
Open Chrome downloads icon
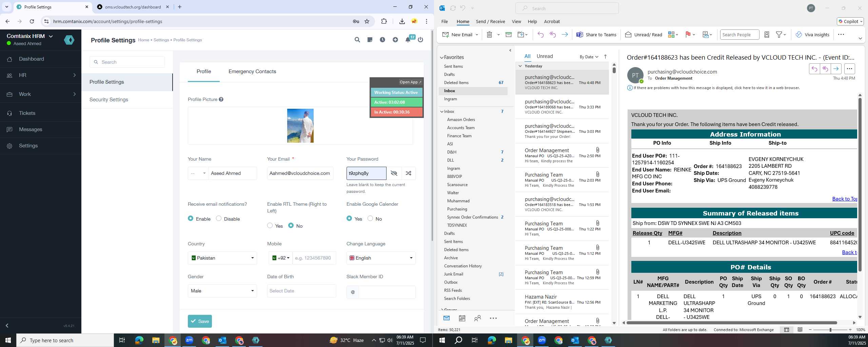pyautogui.click(x=402, y=21)
